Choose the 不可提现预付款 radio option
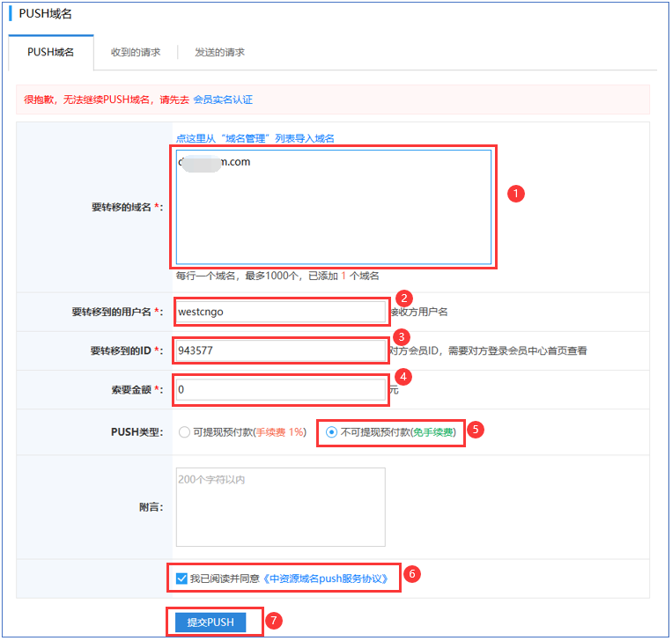Image resolution: width=672 pixels, height=641 pixels. pyautogui.click(x=331, y=432)
